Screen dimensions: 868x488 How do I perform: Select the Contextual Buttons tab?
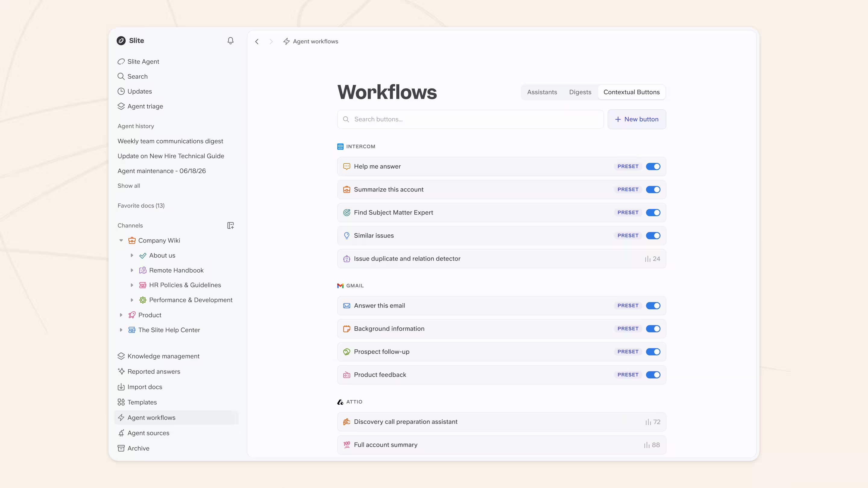631,92
